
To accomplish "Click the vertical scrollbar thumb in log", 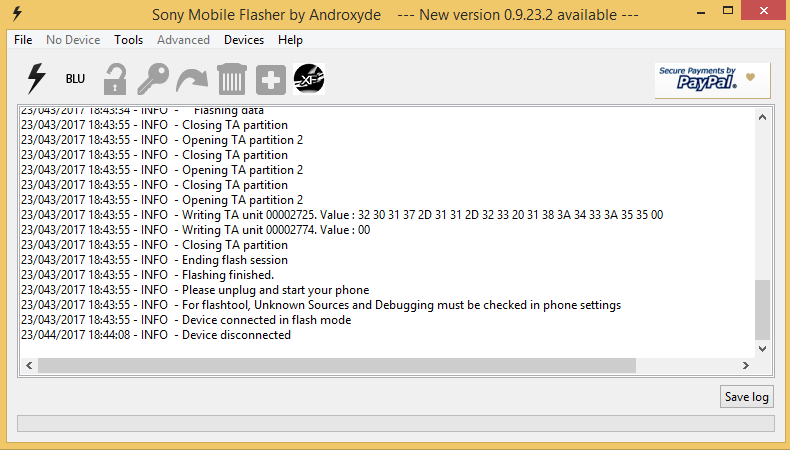I will click(x=762, y=310).
